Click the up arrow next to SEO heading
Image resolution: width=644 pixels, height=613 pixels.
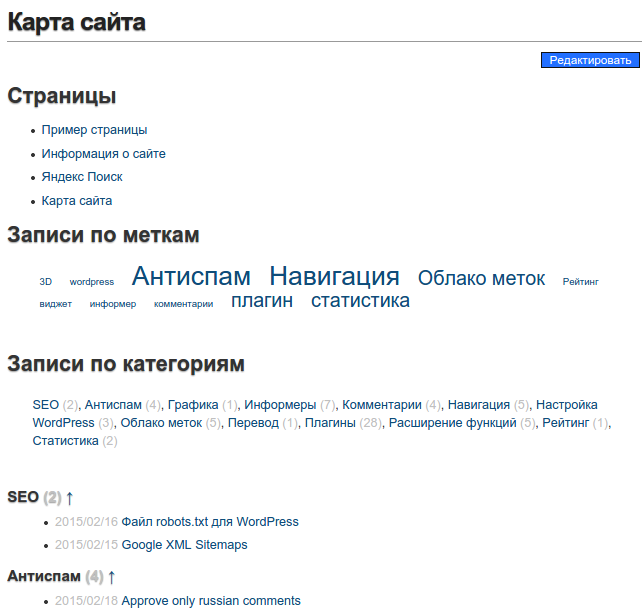coord(70,498)
